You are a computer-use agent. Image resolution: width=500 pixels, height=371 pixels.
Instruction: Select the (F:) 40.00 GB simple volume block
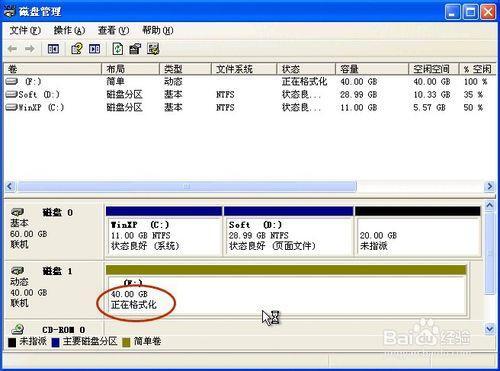(x=286, y=290)
